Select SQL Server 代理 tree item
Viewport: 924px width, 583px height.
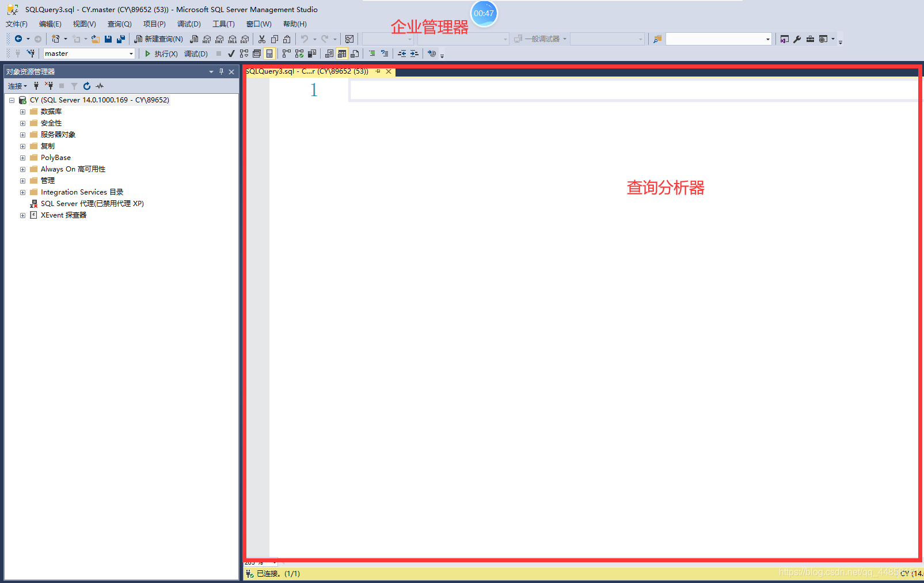(92, 204)
